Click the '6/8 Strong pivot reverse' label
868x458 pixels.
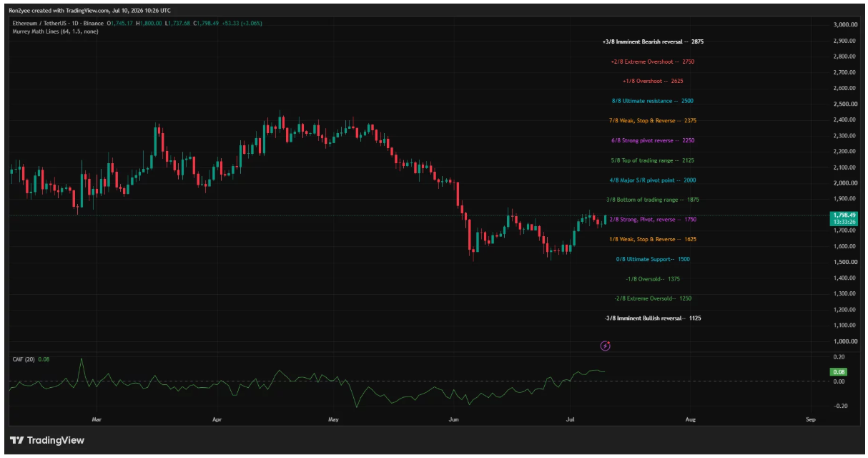click(654, 141)
